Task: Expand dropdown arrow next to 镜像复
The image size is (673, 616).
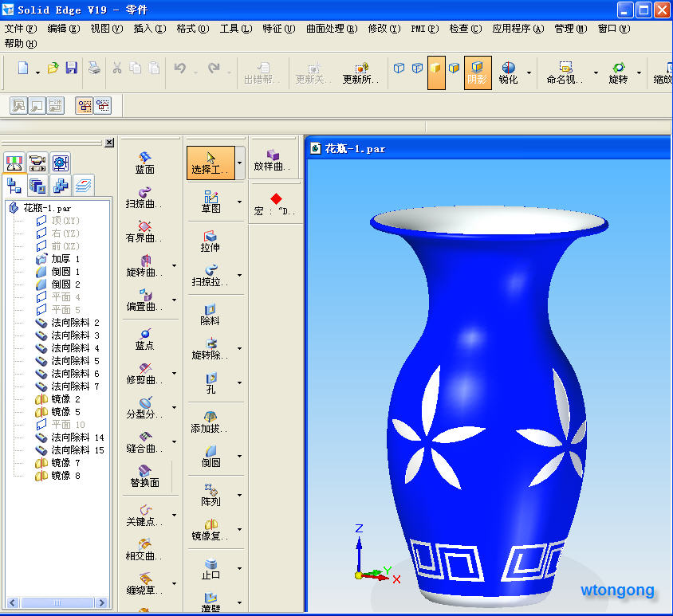Action: coord(239,529)
